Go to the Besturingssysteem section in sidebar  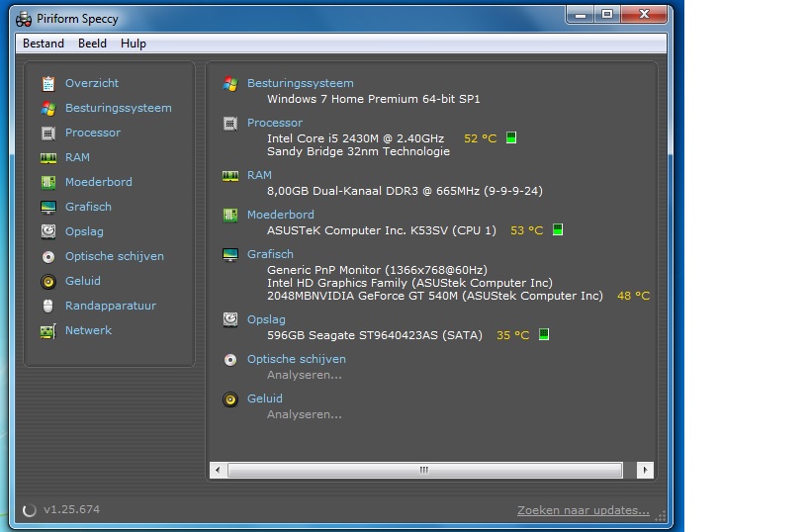point(119,108)
